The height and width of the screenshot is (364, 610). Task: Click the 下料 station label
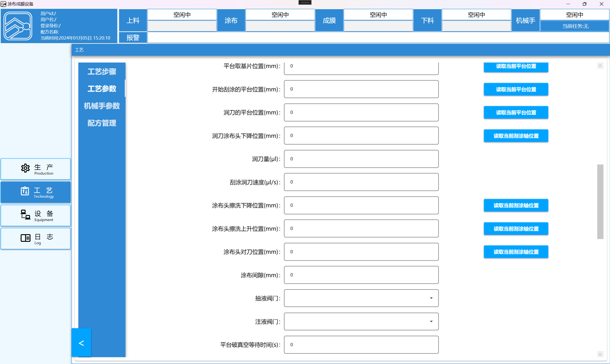[x=427, y=20]
